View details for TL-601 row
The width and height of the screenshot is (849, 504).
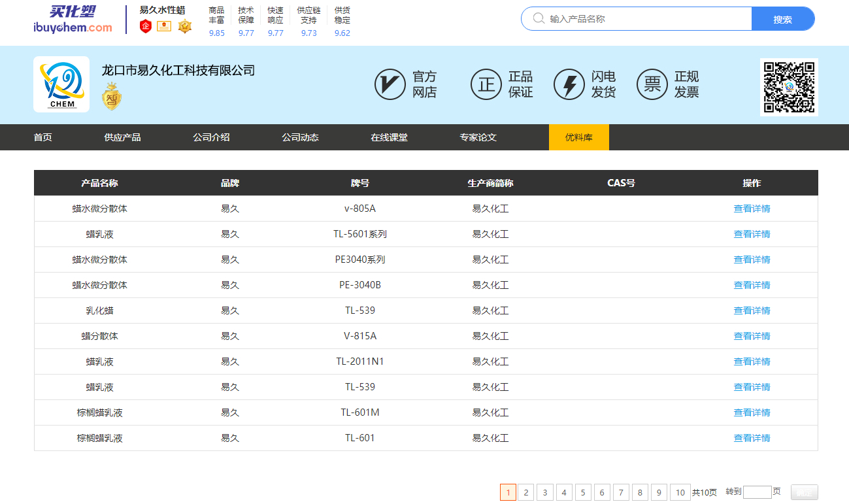coord(752,438)
